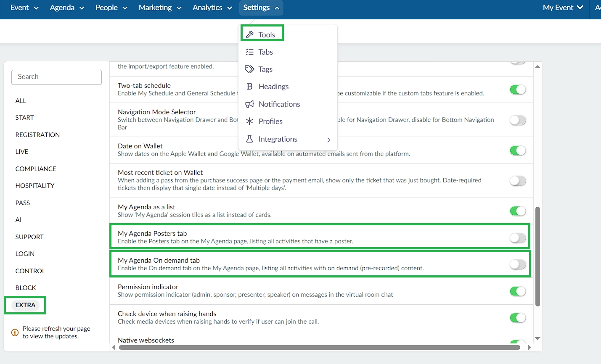Image resolution: width=601 pixels, height=364 pixels.
Task: Click the wrench icon beside Tools
Action: pos(250,34)
